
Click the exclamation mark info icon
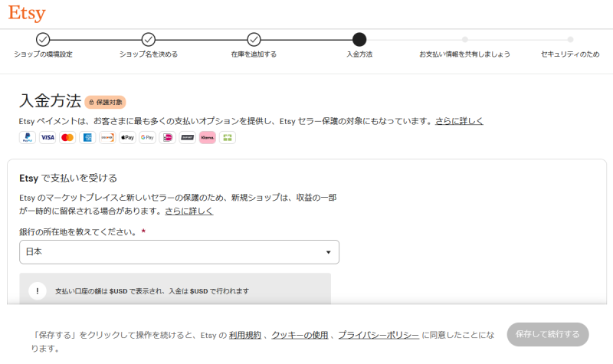(x=38, y=291)
